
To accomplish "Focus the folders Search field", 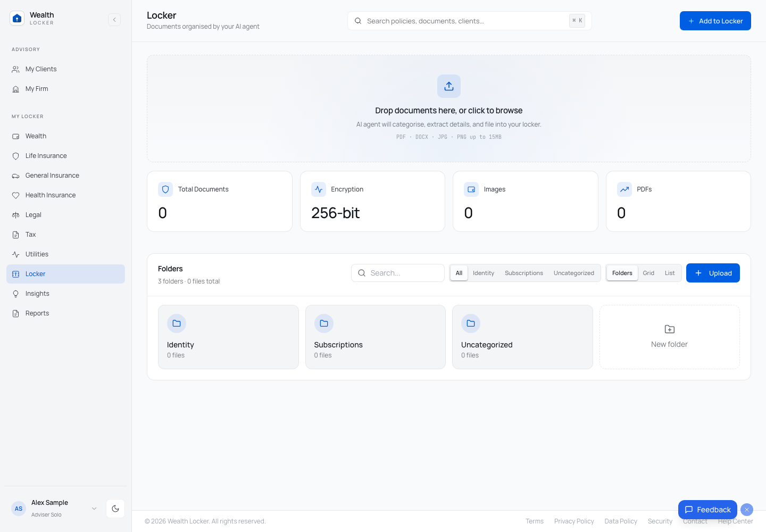I will pos(398,273).
